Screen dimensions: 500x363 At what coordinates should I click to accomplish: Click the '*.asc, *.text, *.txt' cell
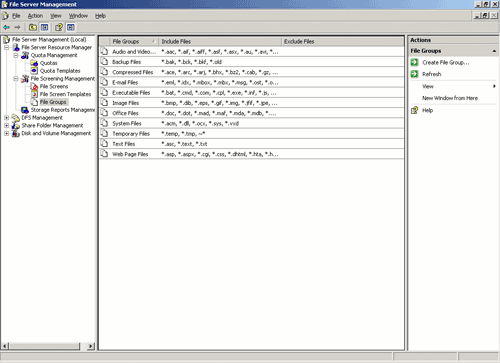[184, 144]
